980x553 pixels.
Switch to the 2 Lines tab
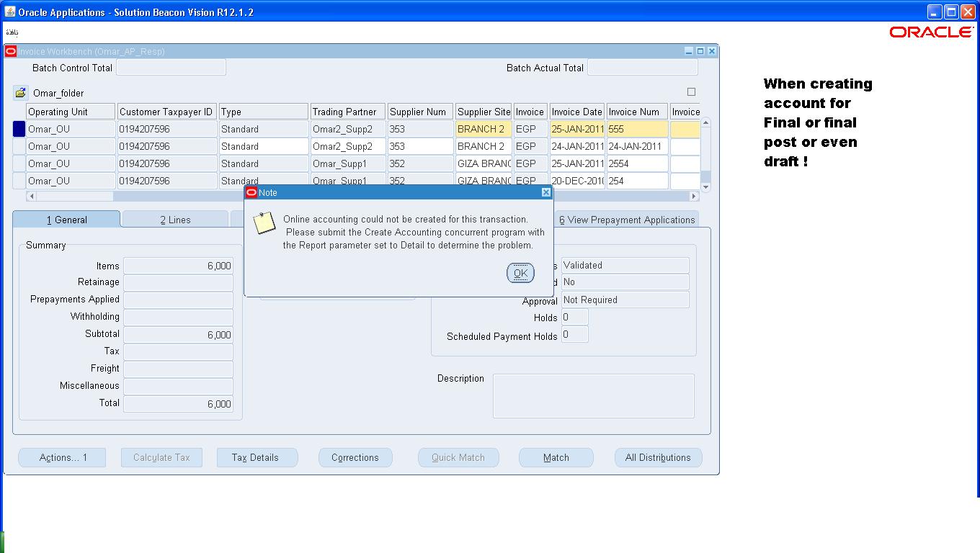pyautogui.click(x=175, y=220)
